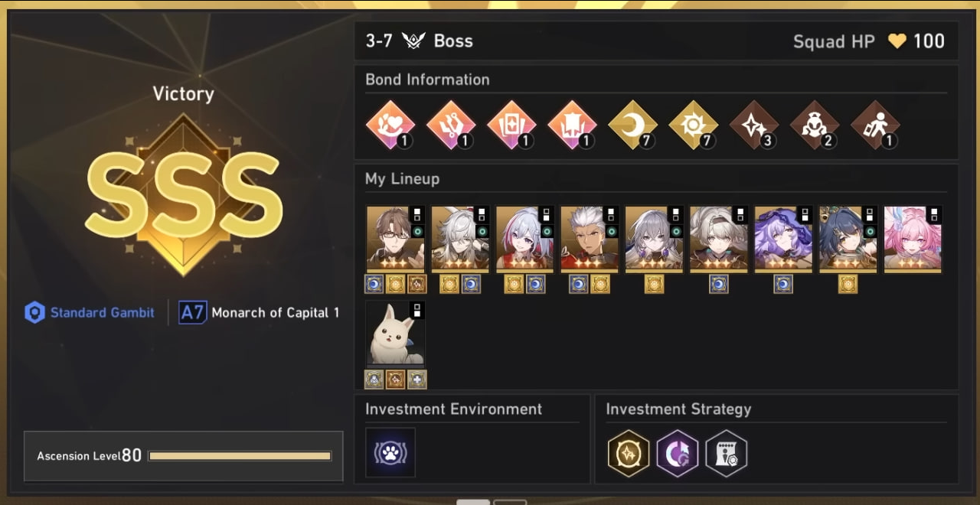Click the heart bond icon
The height and width of the screenshot is (505, 980).
(390, 125)
